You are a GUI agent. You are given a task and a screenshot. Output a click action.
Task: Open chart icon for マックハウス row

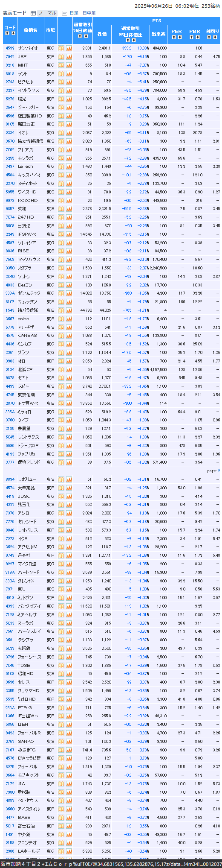coord(69,259)
